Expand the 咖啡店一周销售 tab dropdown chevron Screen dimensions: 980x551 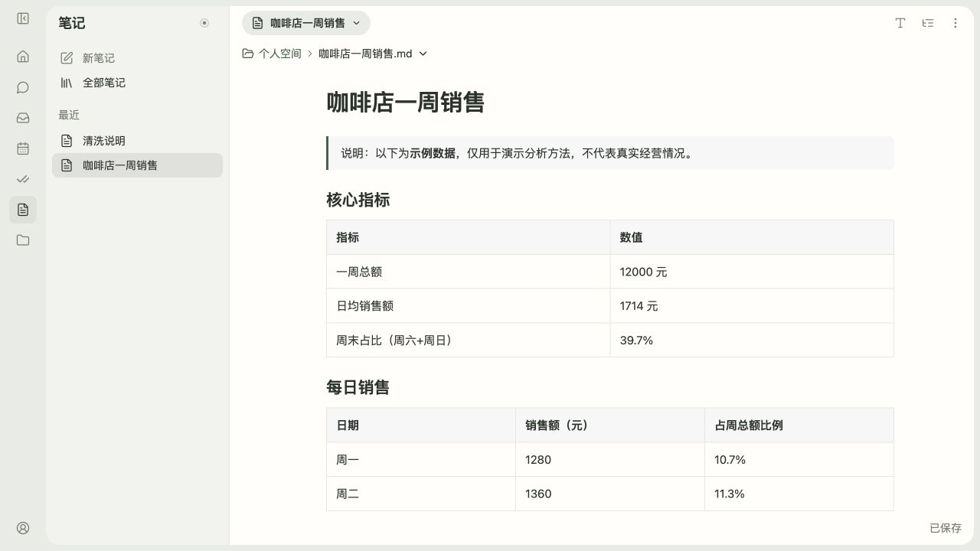(356, 23)
